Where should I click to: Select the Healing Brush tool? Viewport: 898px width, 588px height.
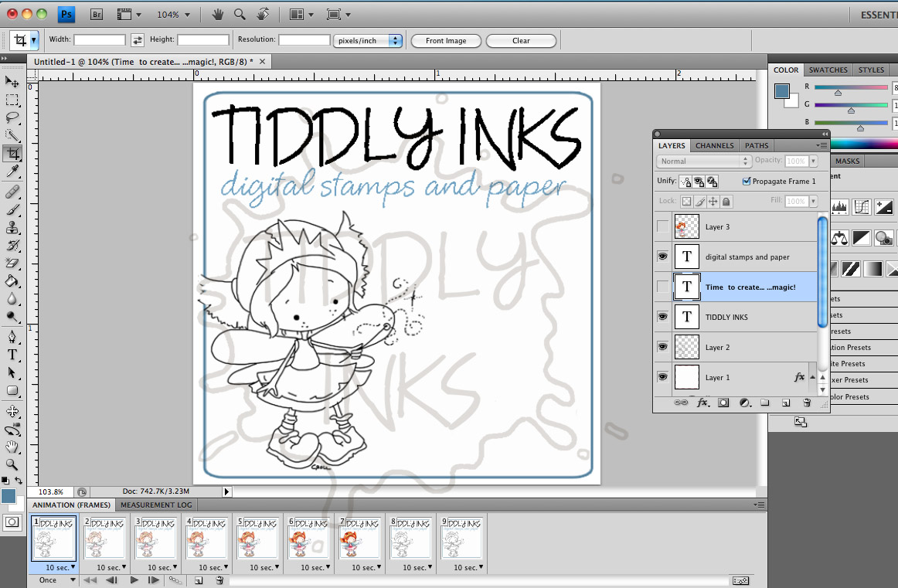[x=12, y=192]
